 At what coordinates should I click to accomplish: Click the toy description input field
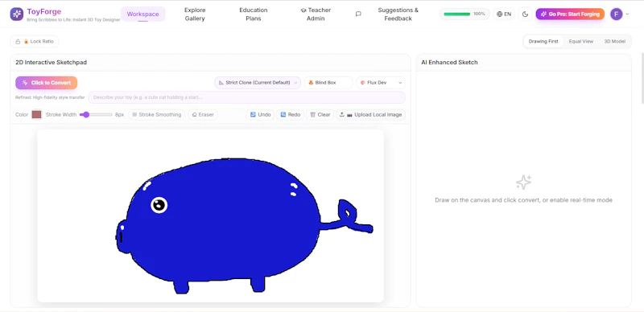tap(247, 97)
